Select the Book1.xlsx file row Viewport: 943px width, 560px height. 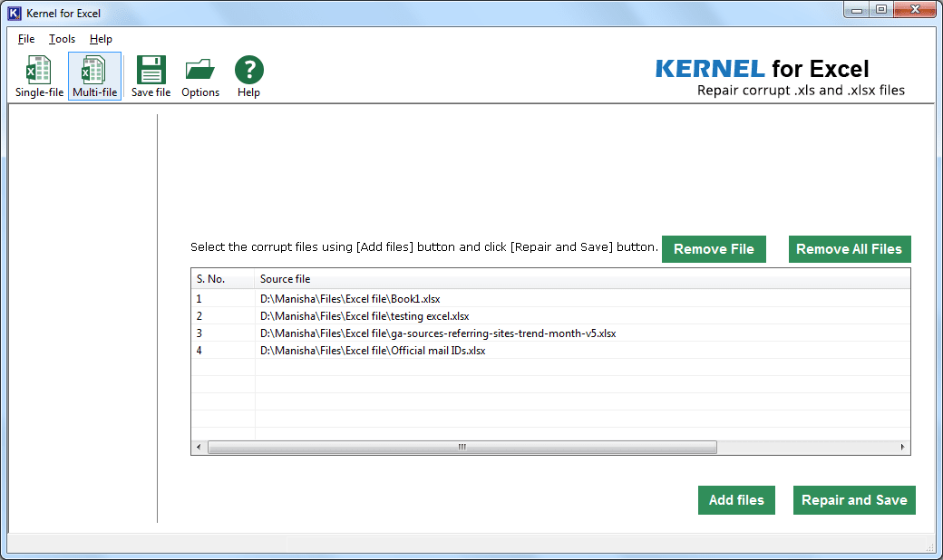[x=550, y=299]
